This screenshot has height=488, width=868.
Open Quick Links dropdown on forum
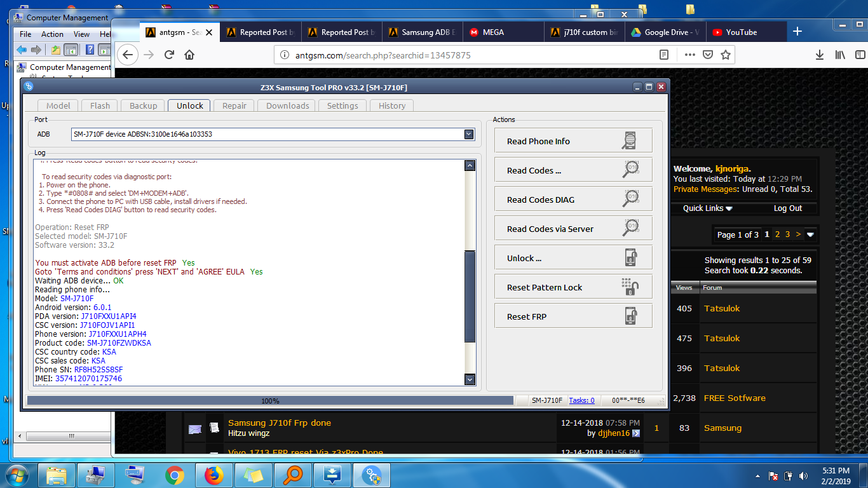(707, 208)
